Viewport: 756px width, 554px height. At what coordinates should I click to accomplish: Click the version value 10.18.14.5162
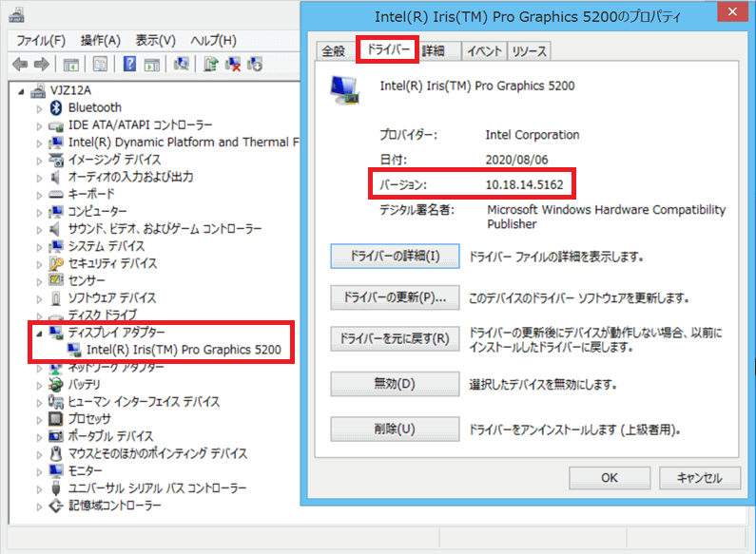tap(524, 185)
